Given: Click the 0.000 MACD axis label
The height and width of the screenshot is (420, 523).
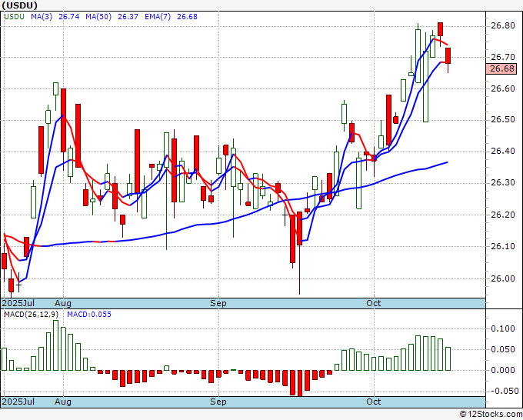Looking at the screenshot, I should (x=503, y=370).
